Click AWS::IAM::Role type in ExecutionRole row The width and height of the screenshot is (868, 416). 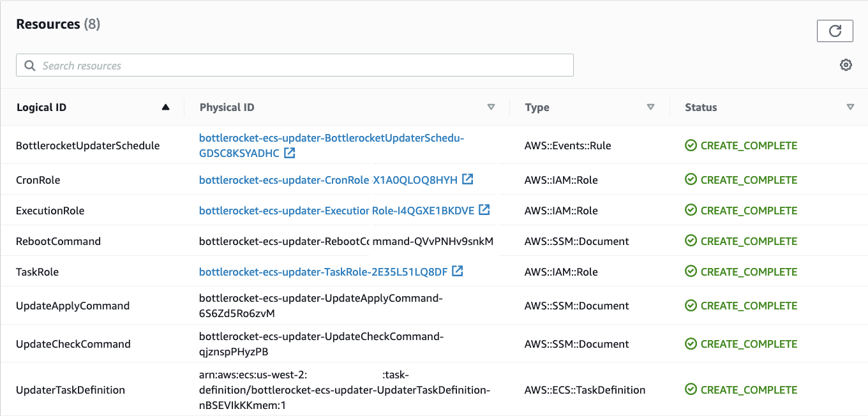pyautogui.click(x=561, y=211)
